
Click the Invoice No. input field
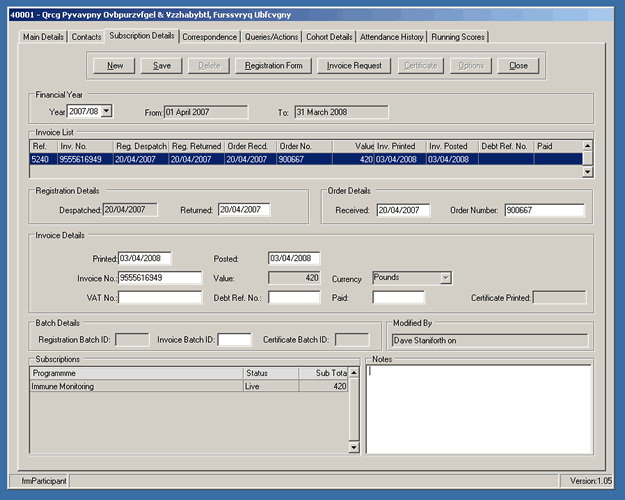coord(160,278)
